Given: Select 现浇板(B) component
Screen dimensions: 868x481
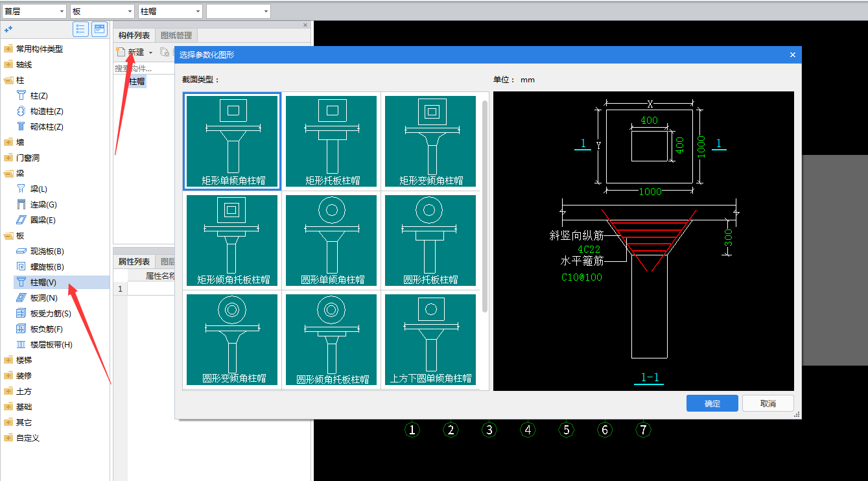Looking at the screenshot, I should click(47, 251).
